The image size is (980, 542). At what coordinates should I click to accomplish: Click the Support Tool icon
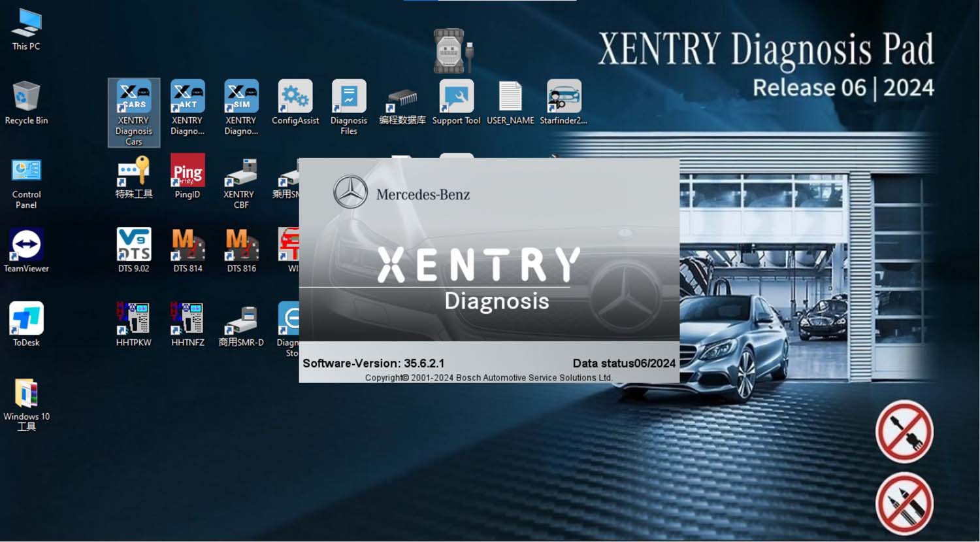pyautogui.click(x=456, y=98)
